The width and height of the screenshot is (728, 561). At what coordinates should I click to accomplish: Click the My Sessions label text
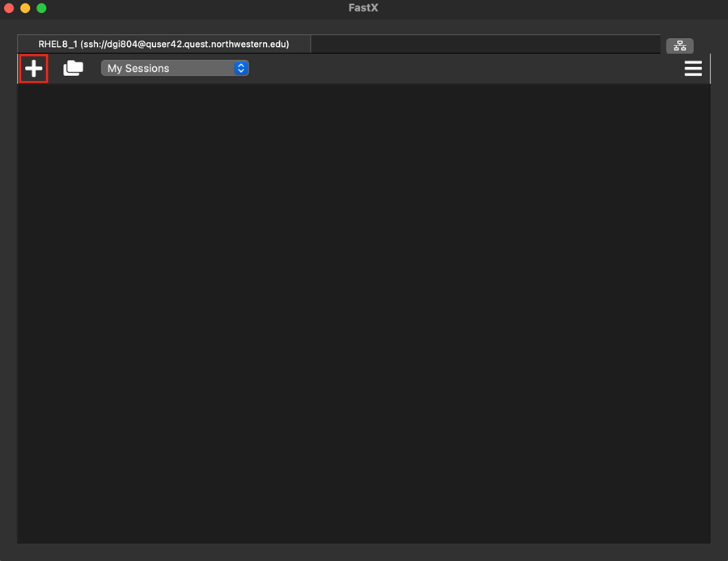(x=138, y=69)
